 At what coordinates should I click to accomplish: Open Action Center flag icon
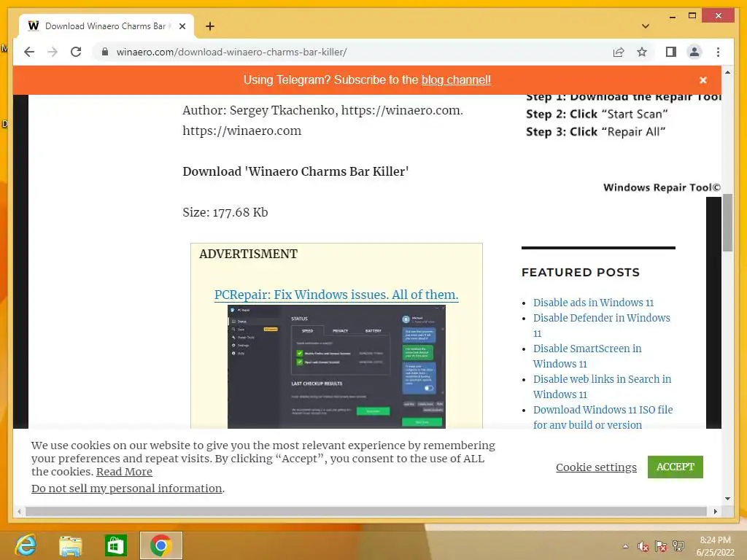[661, 546]
